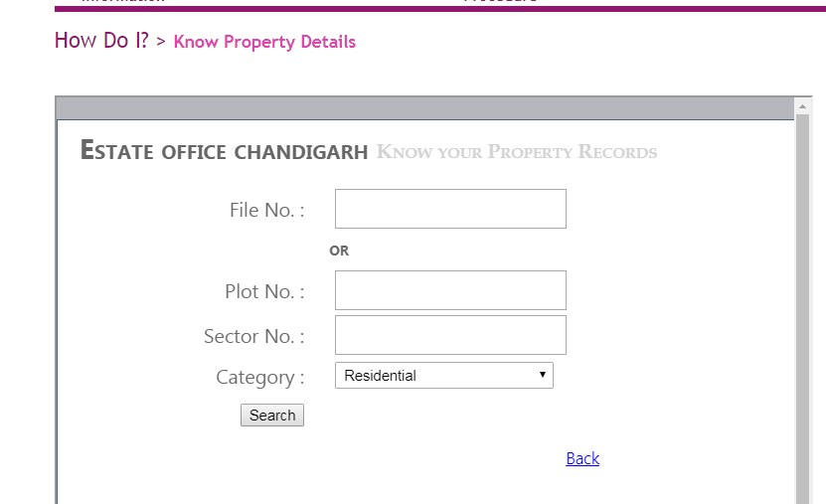
Task: Click the Estate Office Chandigarh heading
Action: point(224,152)
